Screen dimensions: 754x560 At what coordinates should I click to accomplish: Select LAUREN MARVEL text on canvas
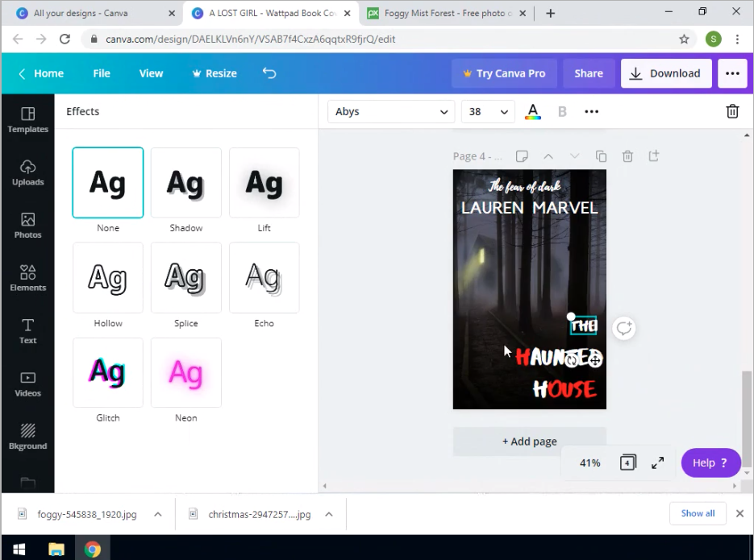(x=530, y=208)
